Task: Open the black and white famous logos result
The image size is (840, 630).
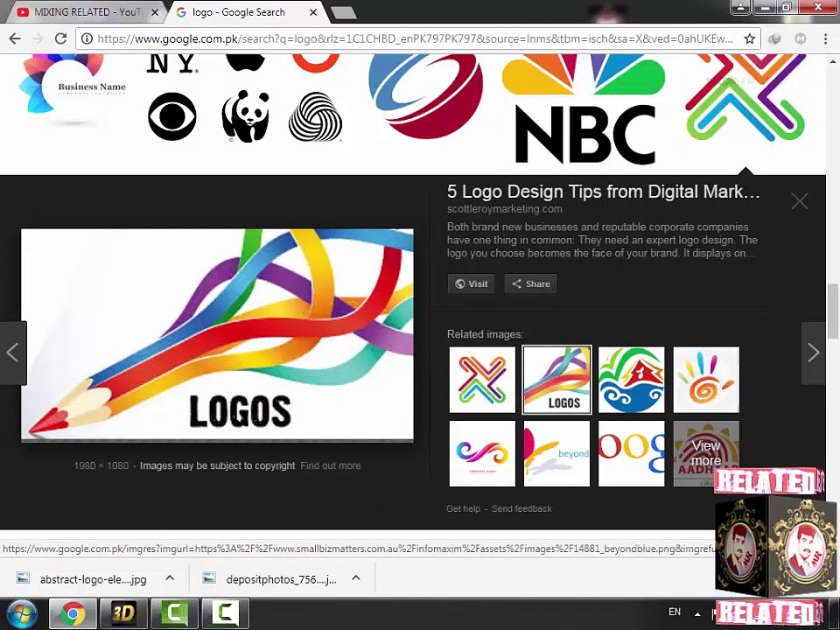Action: 244,99
